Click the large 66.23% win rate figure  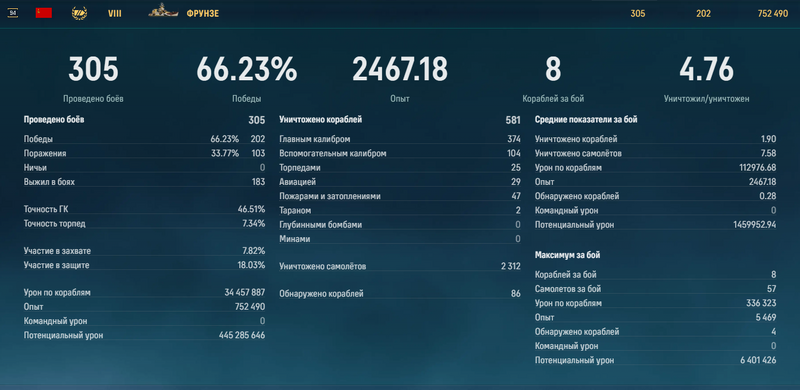(246, 69)
